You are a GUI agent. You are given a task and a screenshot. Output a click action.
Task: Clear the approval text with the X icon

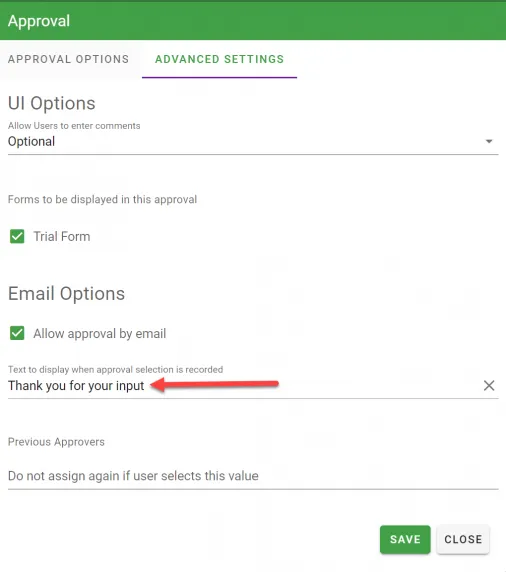(x=489, y=386)
